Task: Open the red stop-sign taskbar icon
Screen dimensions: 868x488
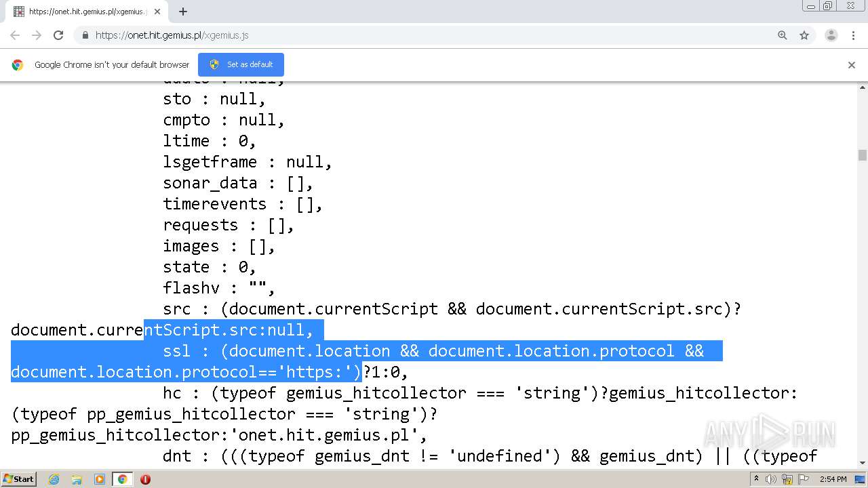Action: 145,479
